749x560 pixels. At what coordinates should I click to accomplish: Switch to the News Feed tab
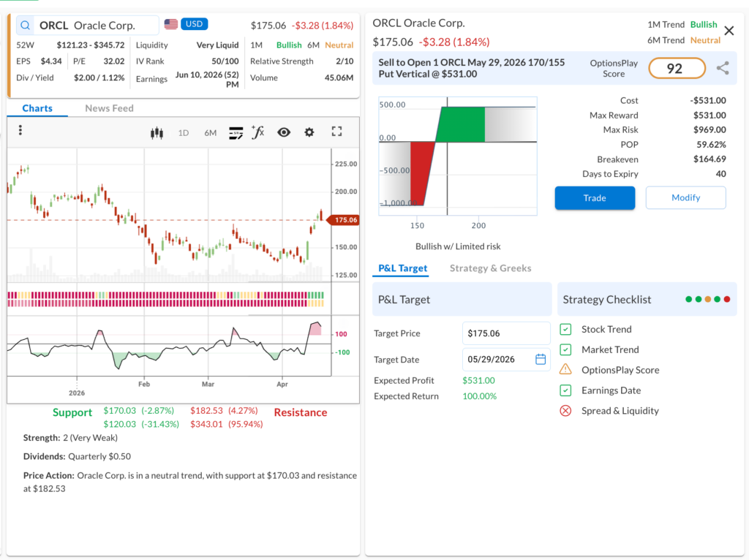[109, 108]
